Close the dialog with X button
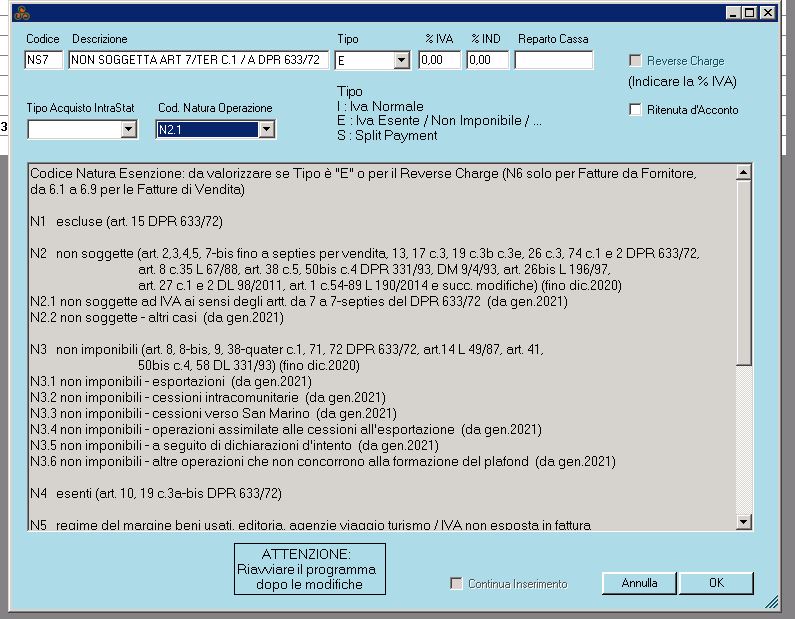 coord(767,13)
